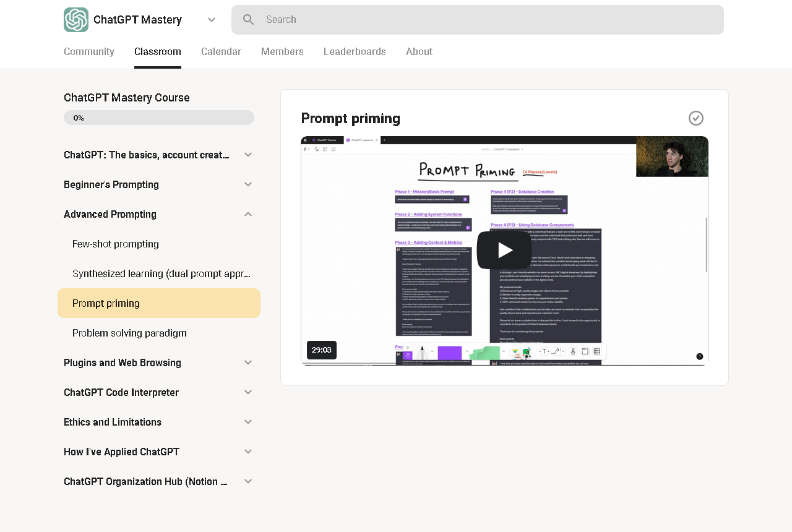
Task: Expand How I've Applied ChatGPT chevron
Action: click(248, 452)
